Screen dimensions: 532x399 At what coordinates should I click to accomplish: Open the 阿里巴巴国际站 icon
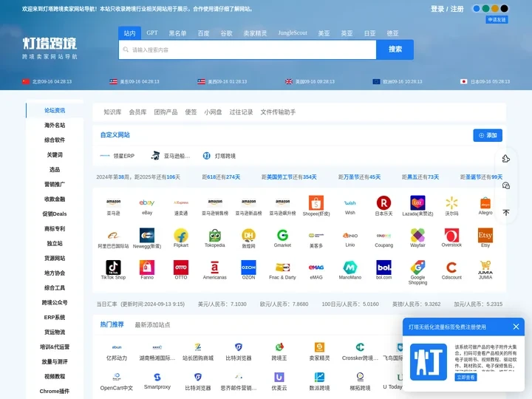[x=113, y=235]
